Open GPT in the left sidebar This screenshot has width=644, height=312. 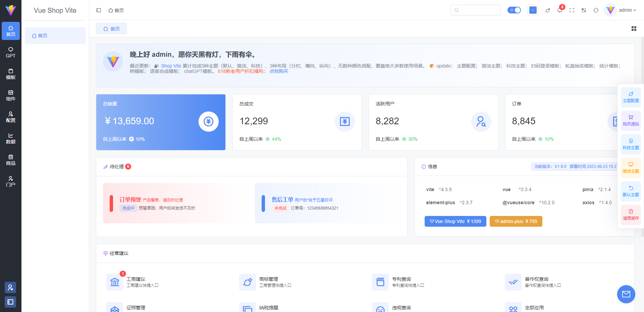tap(11, 52)
